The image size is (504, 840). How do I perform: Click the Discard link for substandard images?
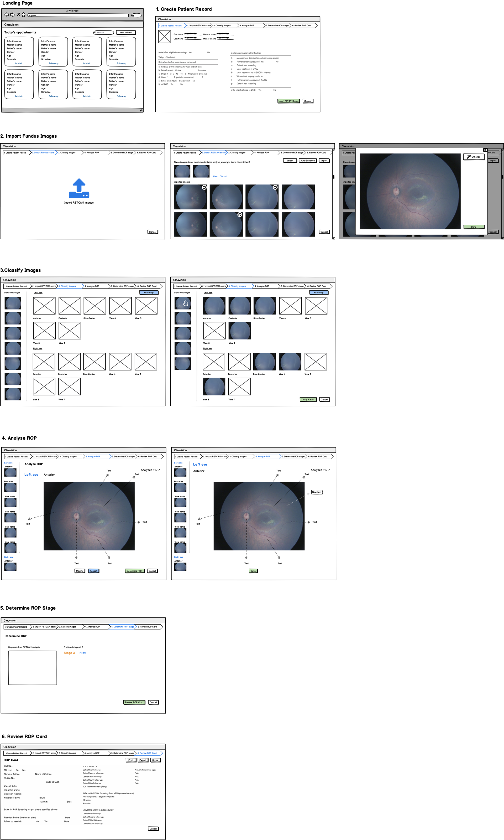click(x=223, y=176)
